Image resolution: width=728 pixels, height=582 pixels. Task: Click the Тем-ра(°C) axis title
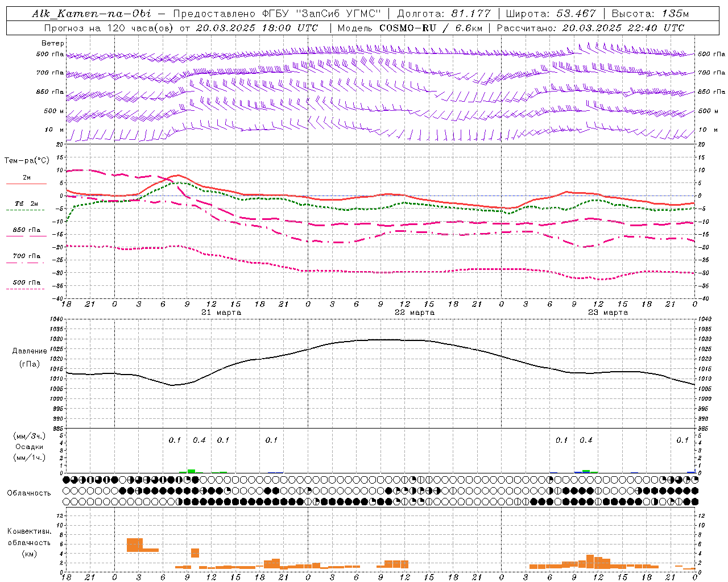(x=27, y=161)
